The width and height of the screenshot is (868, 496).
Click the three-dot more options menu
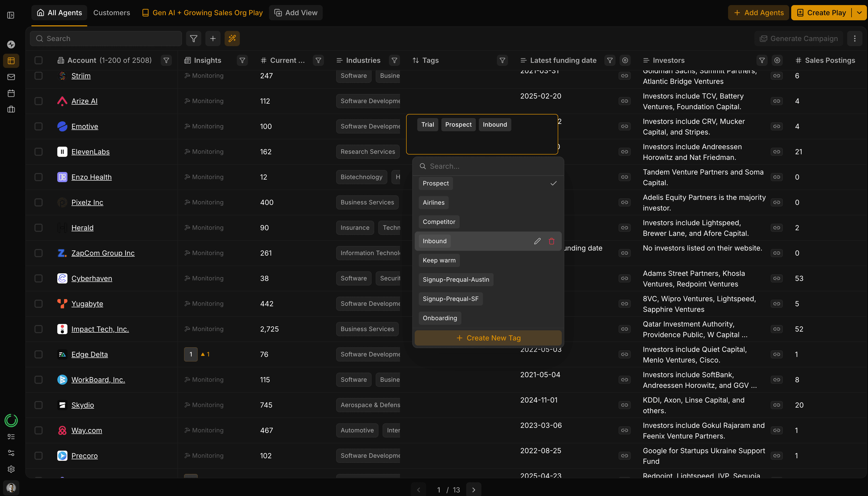[854, 39]
